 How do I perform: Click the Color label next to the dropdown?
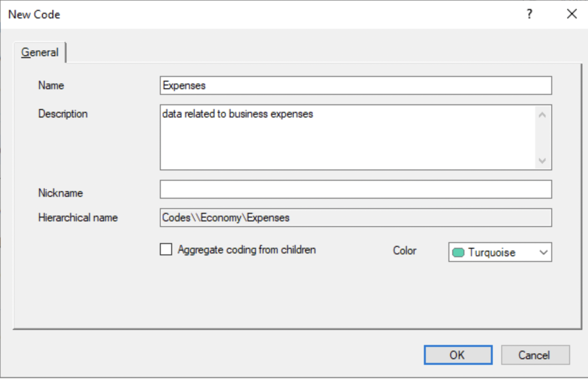tap(405, 251)
